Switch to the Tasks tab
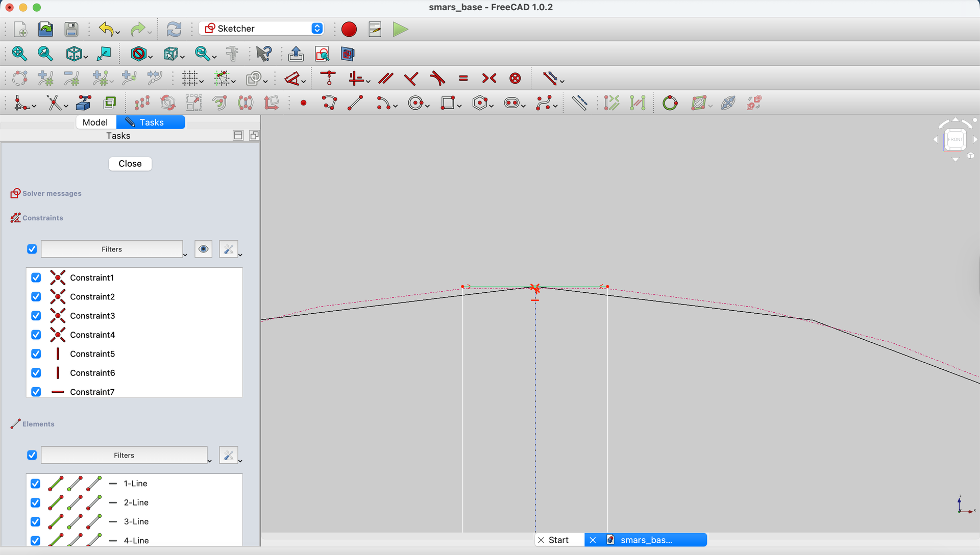The height and width of the screenshot is (555, 980). (x=151, y=122)
